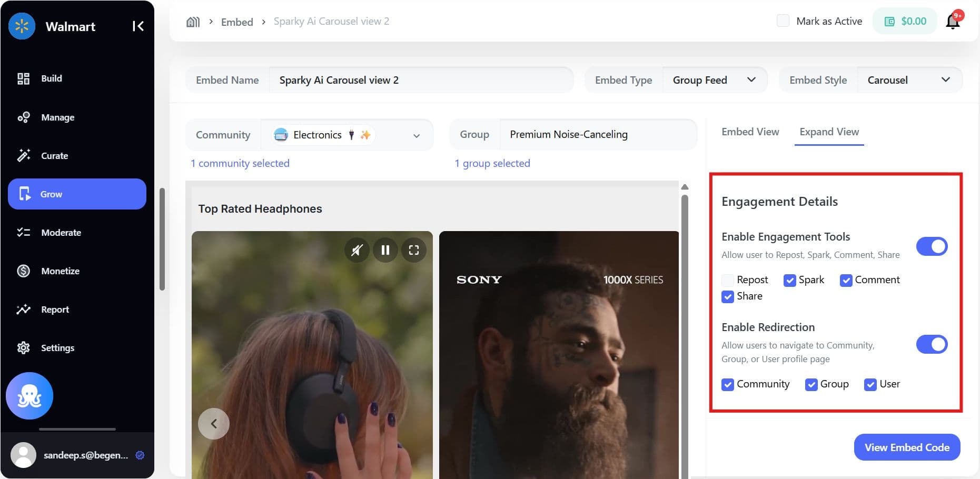This screenshot has width=980, height=479.
Task: Open the Moderate section
Action: pos(77,232)
